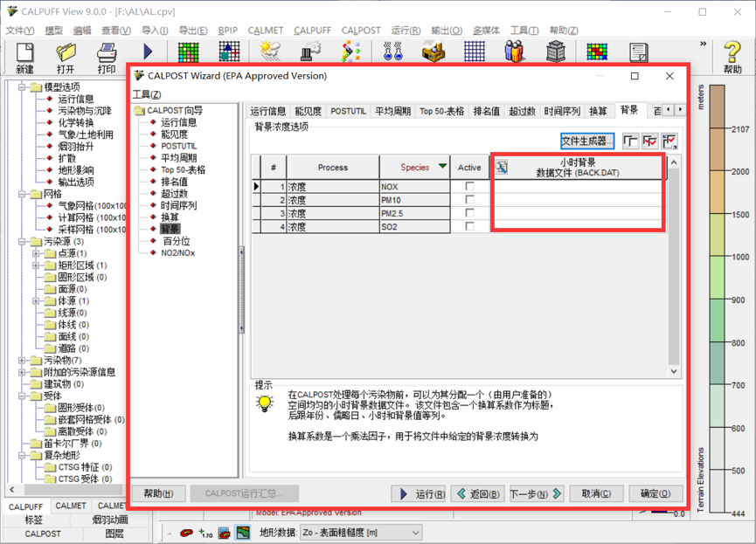Image resolution: width=756 pixels, height=544 pixels.
Task: Click the check-all icon with red checkmarks
Action: point(649,141)
